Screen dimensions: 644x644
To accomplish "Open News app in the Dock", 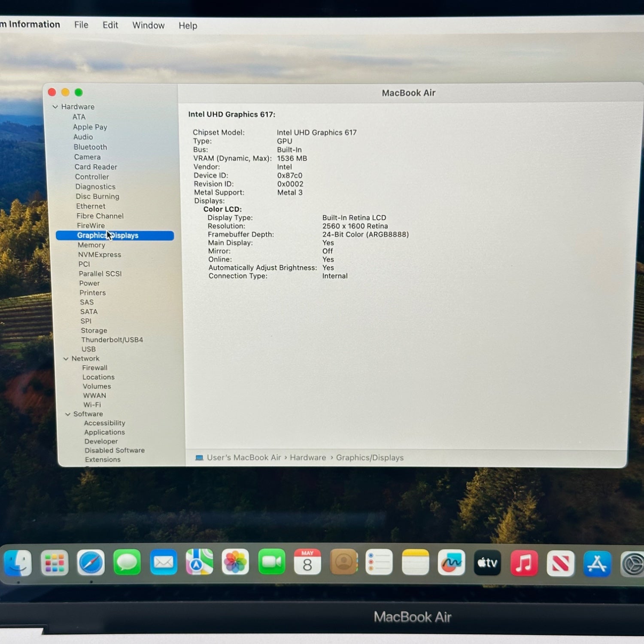I will 560,563.
